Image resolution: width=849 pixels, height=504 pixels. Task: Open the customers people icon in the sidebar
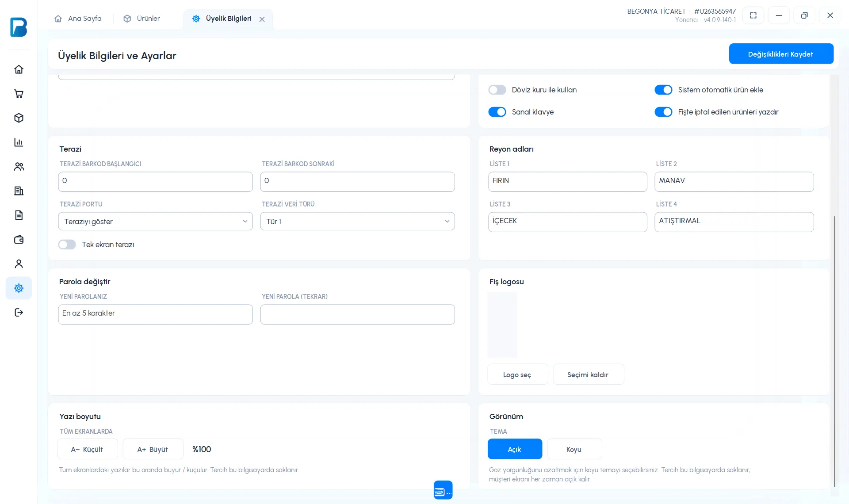(19, 167)
